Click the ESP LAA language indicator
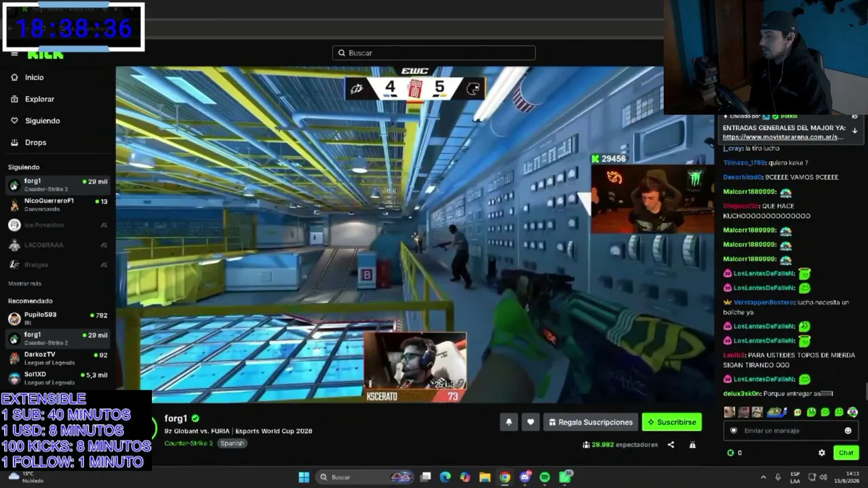Screen dimensions: 868x488 coord(795,477)
